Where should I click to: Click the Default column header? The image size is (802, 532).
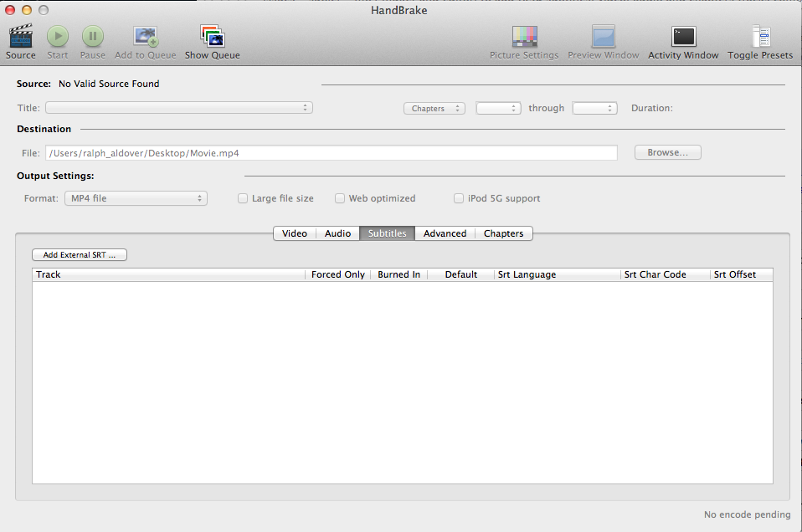click(460, 274)
